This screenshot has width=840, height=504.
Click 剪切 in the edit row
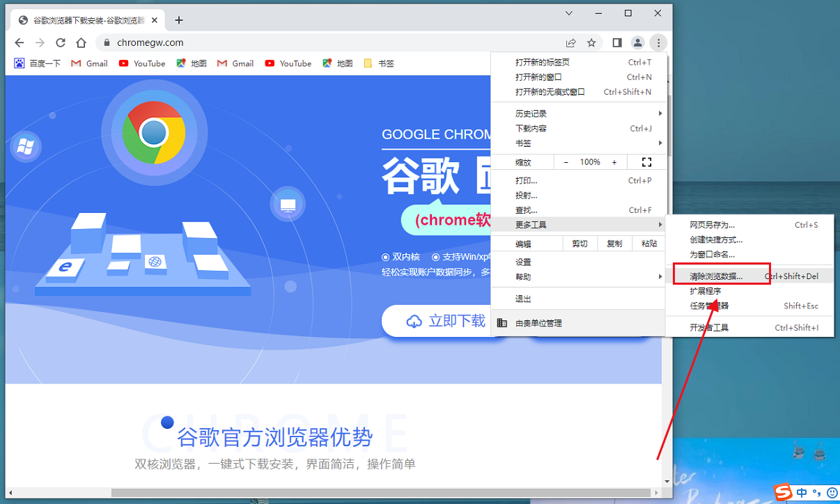(580, 244)
